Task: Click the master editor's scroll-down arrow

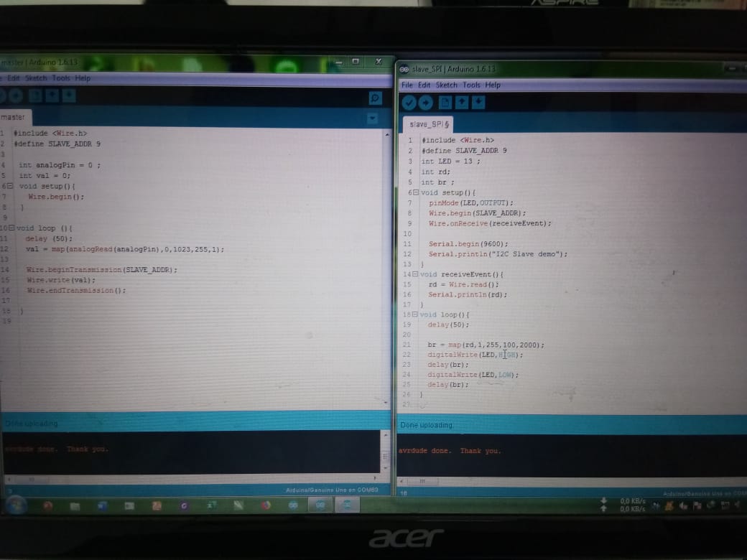Action: tap(386, 403)
